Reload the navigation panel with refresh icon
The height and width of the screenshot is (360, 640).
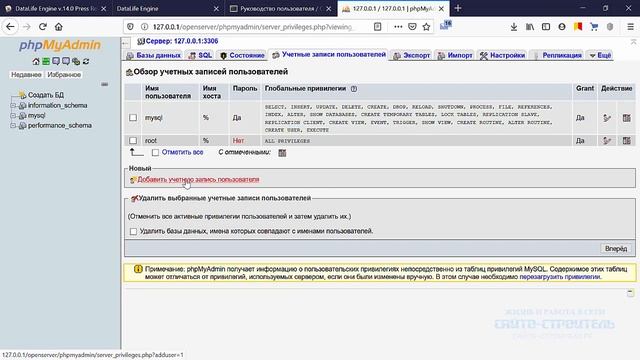click(x=86, y=62)
